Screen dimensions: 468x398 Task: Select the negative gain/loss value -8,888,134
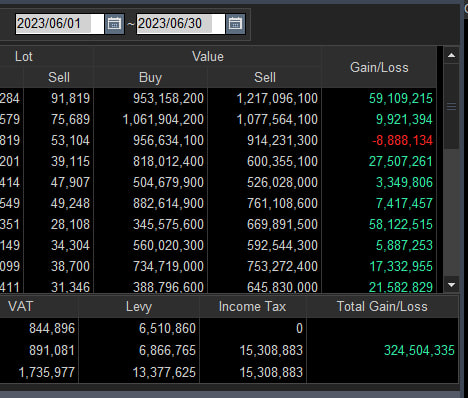[x=402, y=140]
